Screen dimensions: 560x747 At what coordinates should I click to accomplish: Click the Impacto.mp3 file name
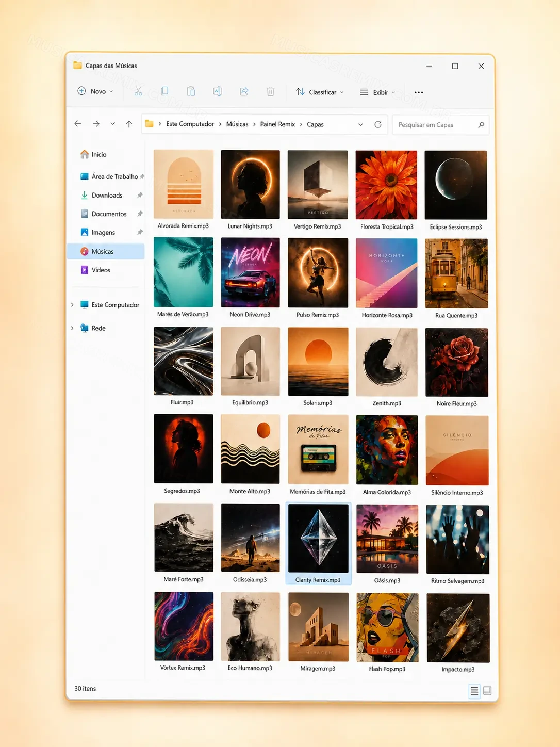coord(458,669)
